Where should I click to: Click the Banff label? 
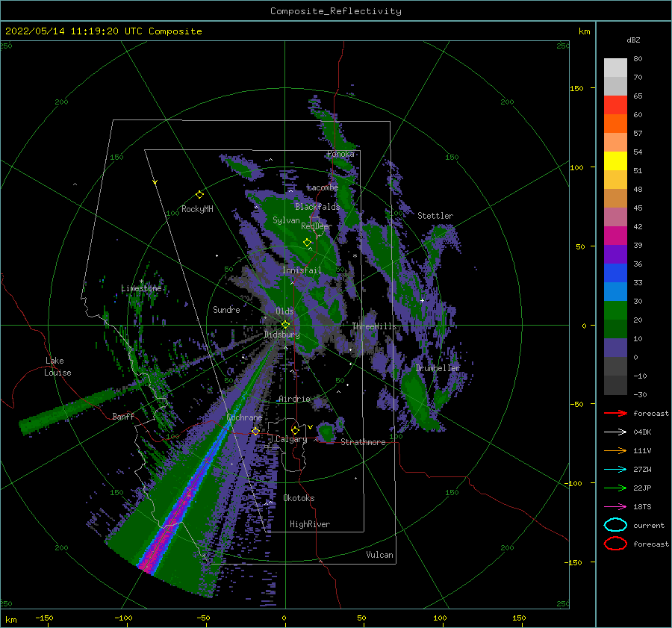[123, 416]
